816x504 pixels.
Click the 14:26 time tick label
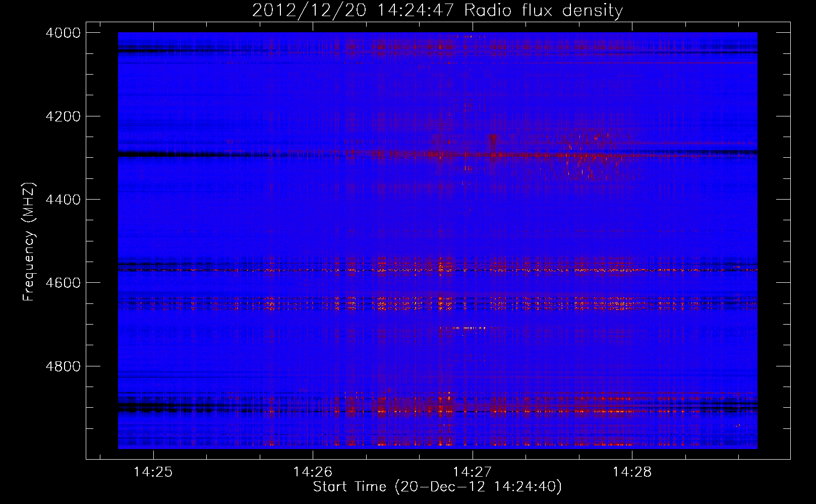coord(313,472)
